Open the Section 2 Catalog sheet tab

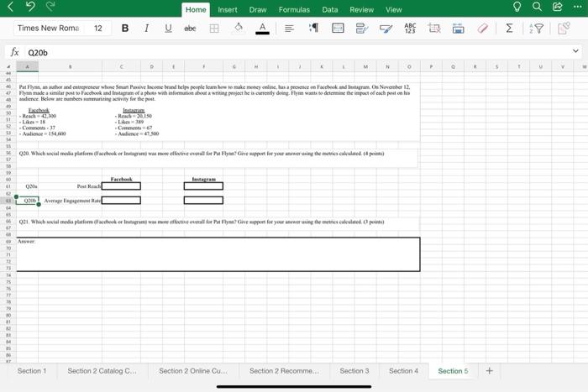click(102, 371)
